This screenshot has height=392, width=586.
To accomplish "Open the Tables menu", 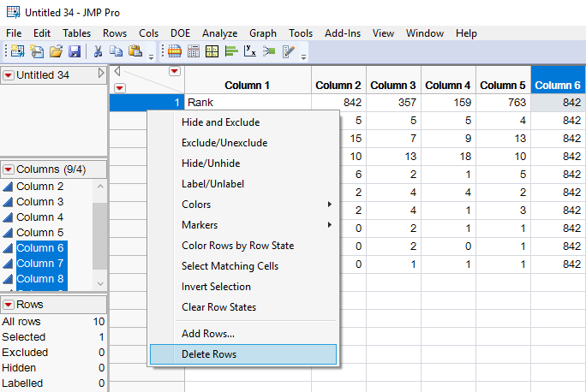I will (76, 33).
